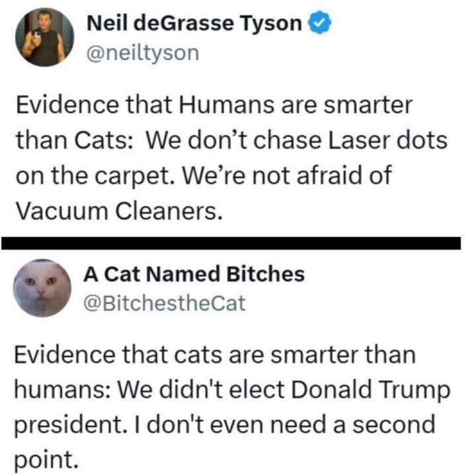Click the Neil deGrasse Tyson display name

click(x=196, y=24)
